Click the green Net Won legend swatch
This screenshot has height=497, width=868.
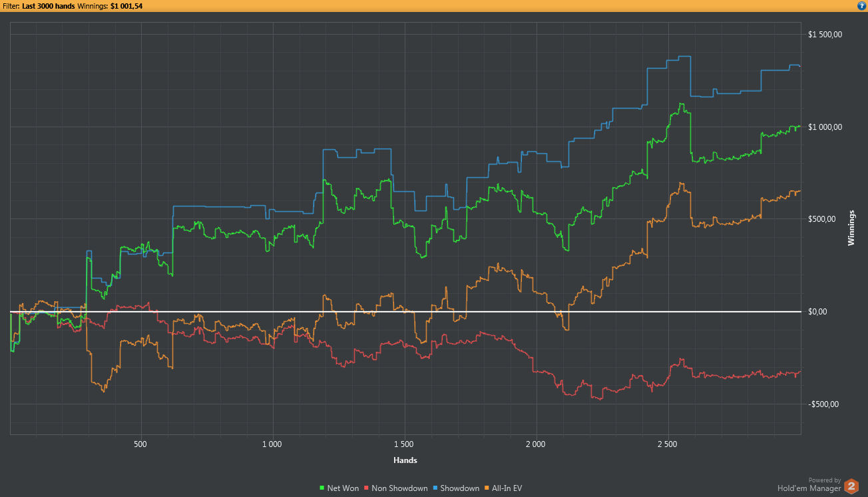[323, 488]
